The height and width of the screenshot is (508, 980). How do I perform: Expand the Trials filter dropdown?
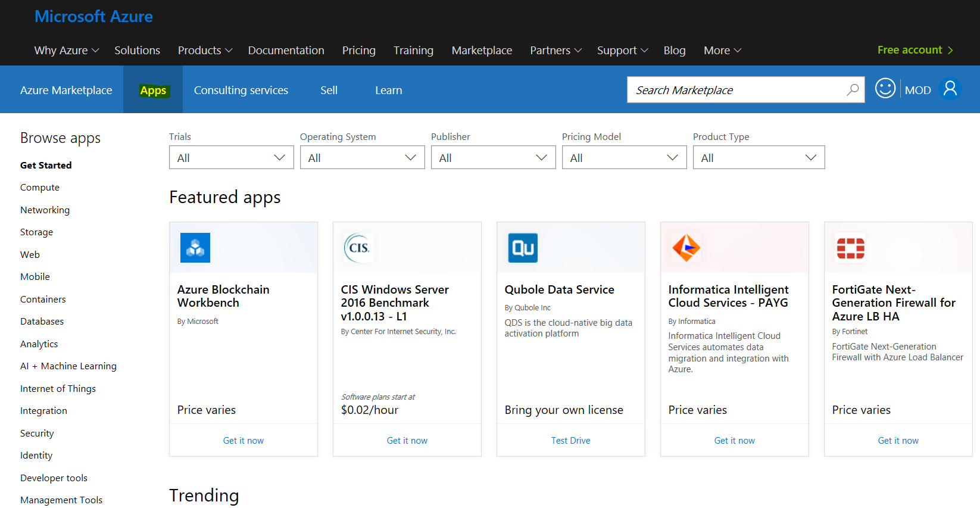pos(231,158)
